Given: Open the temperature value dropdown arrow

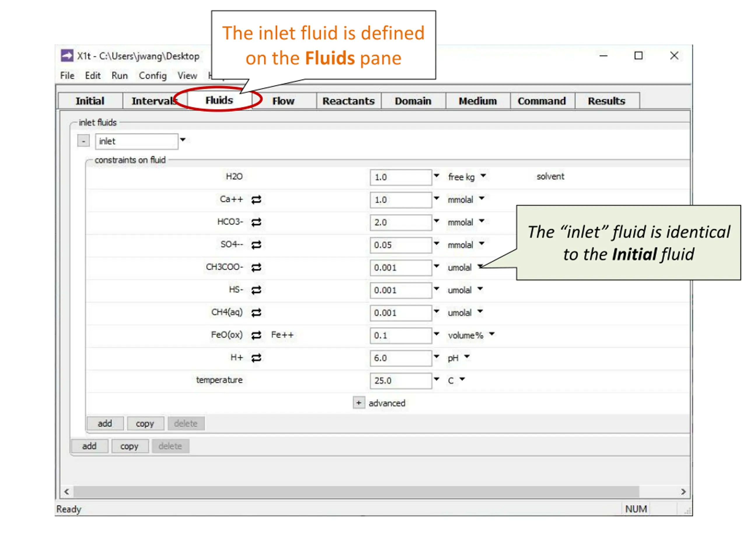Looking at the screenshot, I should 436,379.
